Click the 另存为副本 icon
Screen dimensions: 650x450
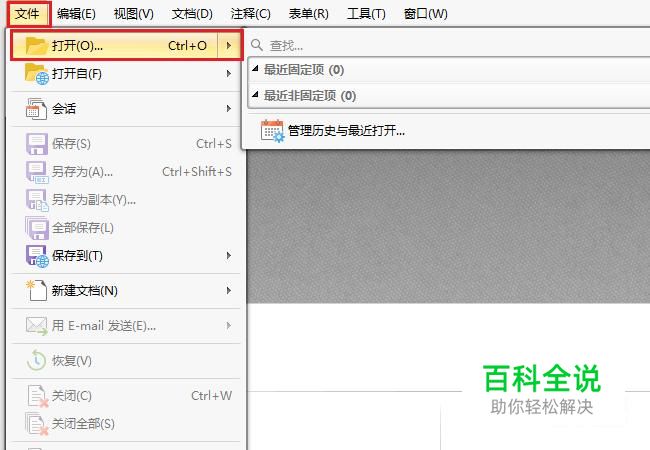(37, 200)
